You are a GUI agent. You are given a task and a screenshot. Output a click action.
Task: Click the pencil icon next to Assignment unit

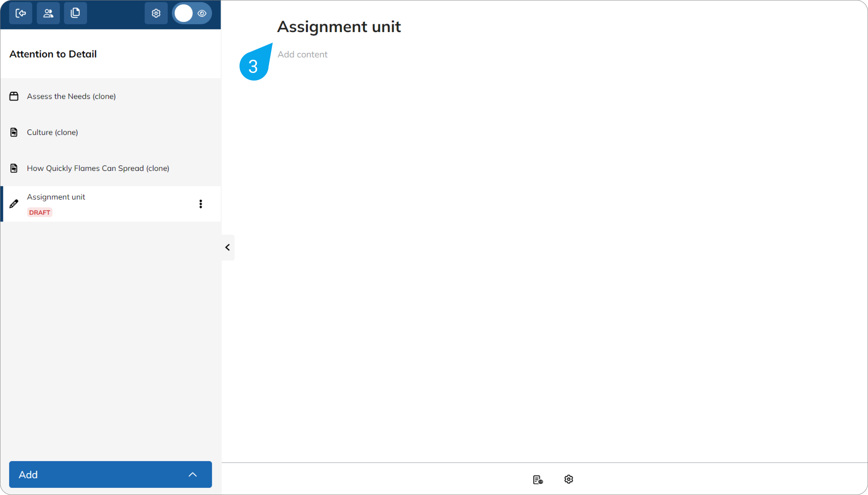click(14, 204)
